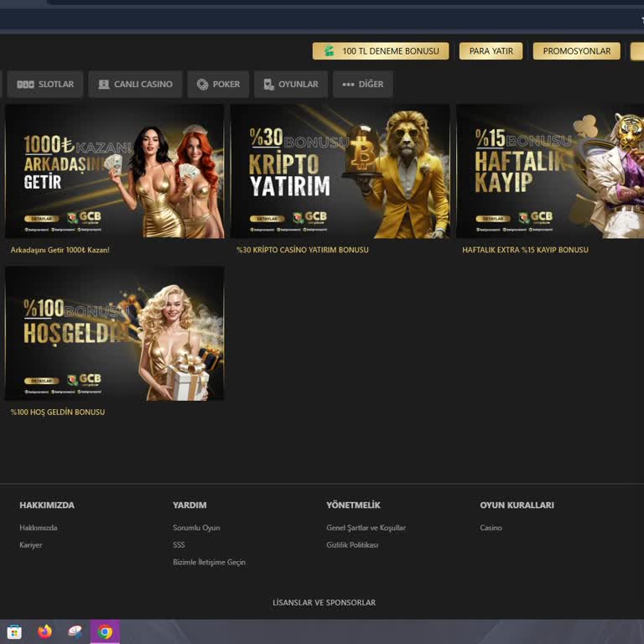The width and height of the screenshot is (644, 644).
Task: Click Bizimle İletişime Geçin link
Action: pyautogui.click(x=209, y=563)
